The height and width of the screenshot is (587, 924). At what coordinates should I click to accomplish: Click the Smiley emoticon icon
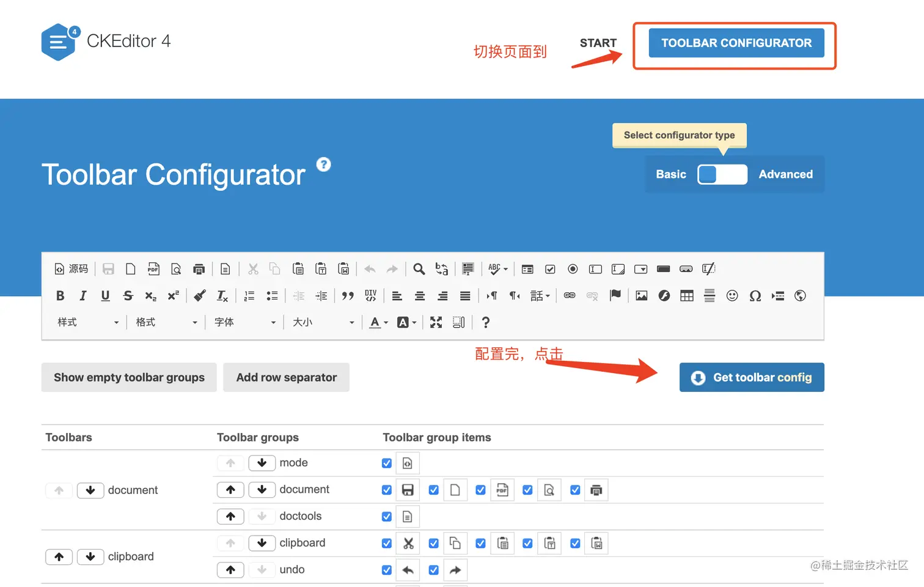click(732, 296)
